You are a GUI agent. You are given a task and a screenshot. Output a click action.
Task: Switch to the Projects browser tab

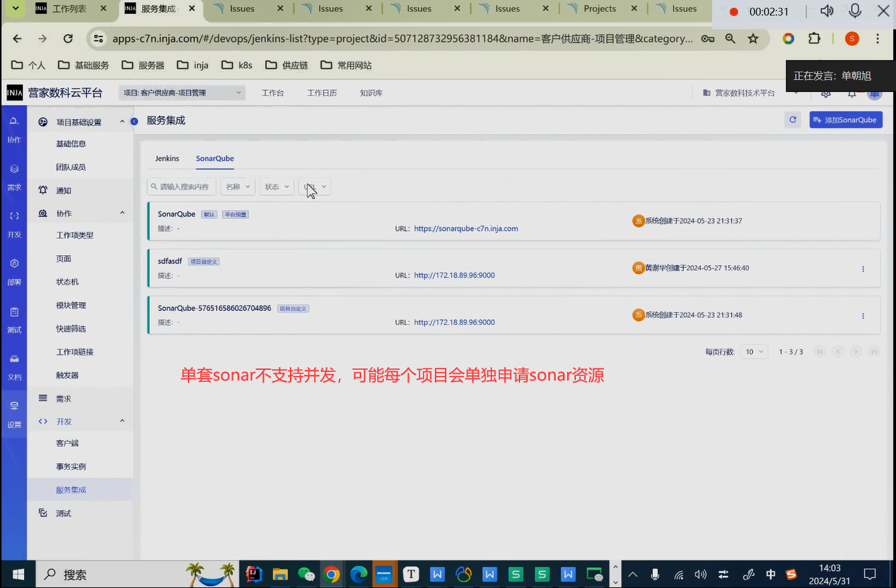[603, 9]
